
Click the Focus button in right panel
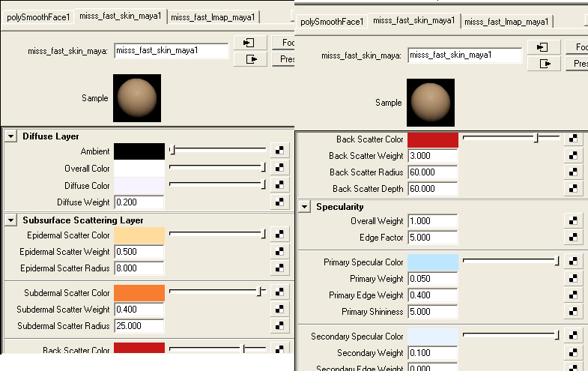(577, 47)
